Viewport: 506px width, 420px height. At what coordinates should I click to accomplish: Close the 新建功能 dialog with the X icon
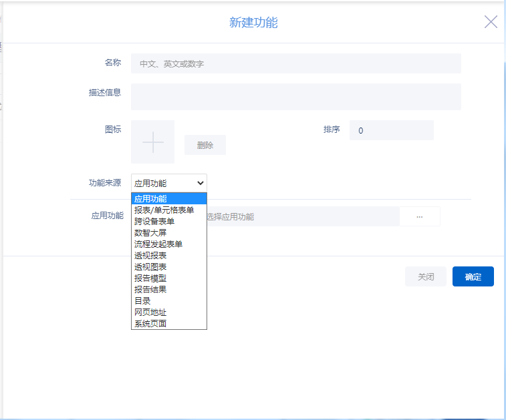tap(491, 22)
